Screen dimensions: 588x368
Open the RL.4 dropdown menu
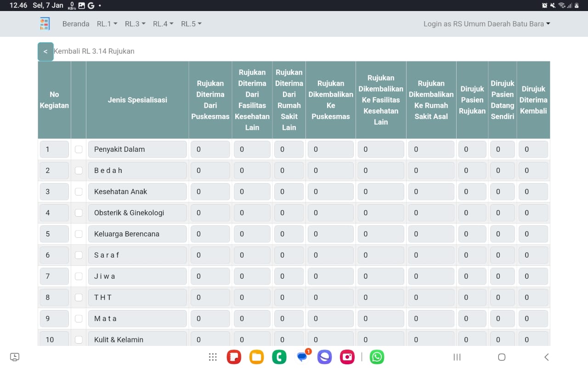pos(163,23)
